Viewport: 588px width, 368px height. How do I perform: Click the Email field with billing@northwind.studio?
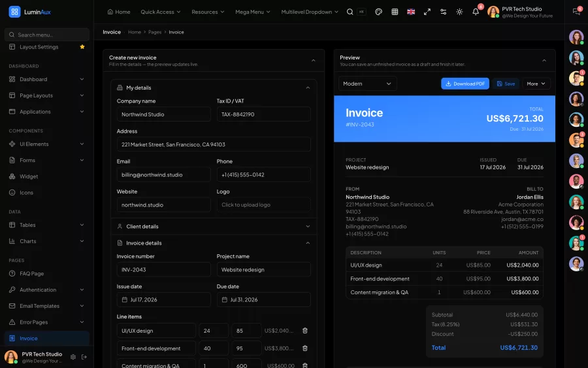[x=163, y=175]
